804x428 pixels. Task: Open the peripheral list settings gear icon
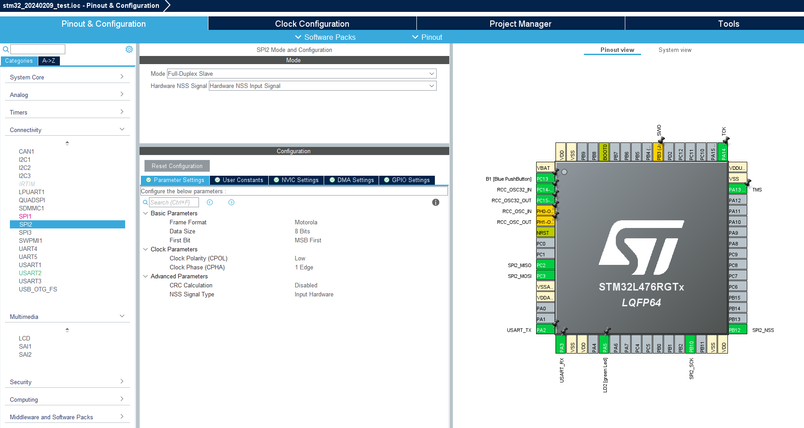tap(129, 49)
